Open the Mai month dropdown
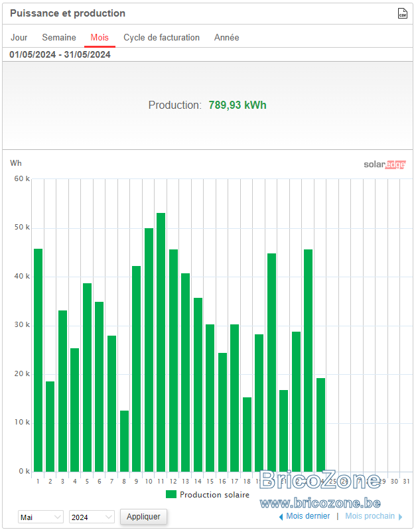This screenshot has width=416, height=532. [x=40, y=517]
